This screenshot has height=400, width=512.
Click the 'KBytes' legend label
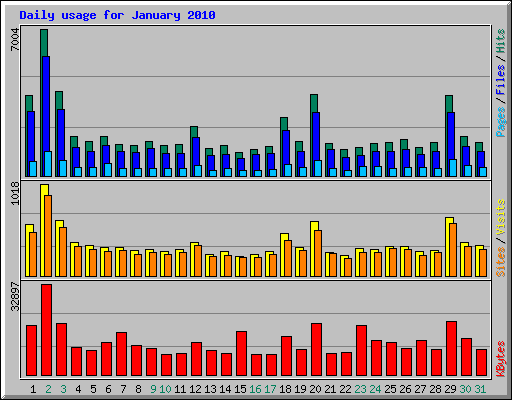501,359
